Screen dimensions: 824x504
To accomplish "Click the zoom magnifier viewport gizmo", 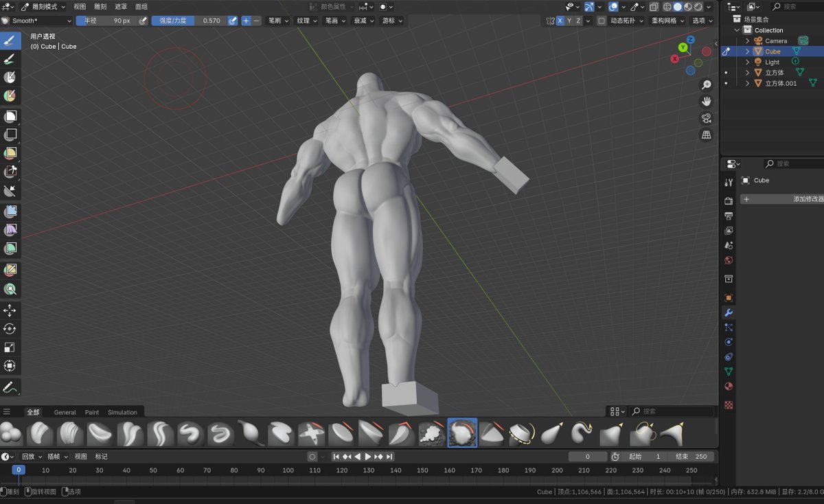I will [x=706, y=84].
